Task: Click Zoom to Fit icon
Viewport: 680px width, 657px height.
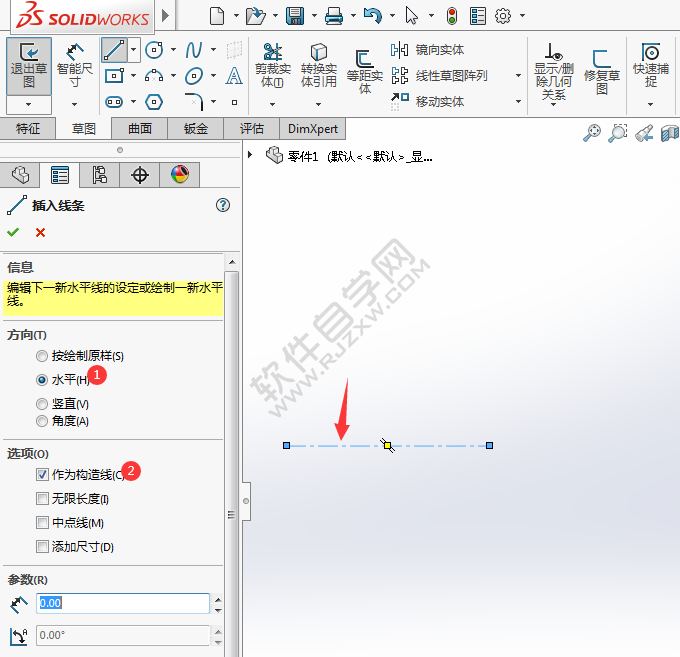Action: click(592, 133)
